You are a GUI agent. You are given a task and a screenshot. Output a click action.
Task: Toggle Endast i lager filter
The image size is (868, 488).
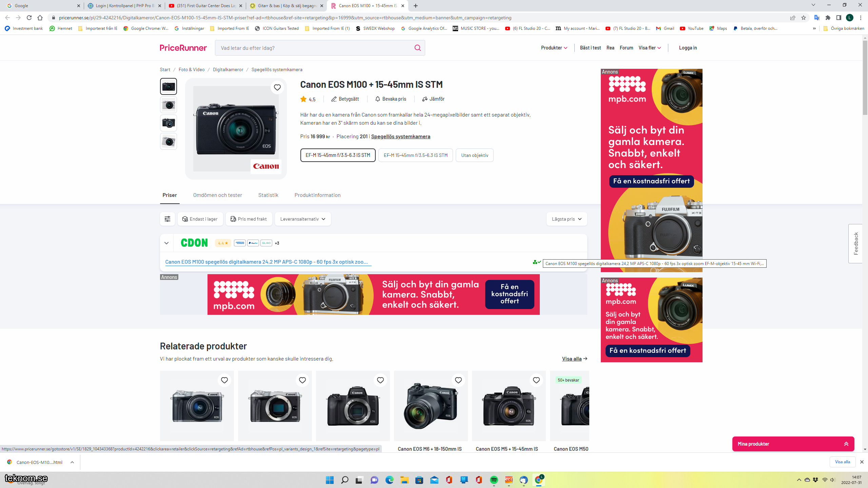tap(200, 219)
